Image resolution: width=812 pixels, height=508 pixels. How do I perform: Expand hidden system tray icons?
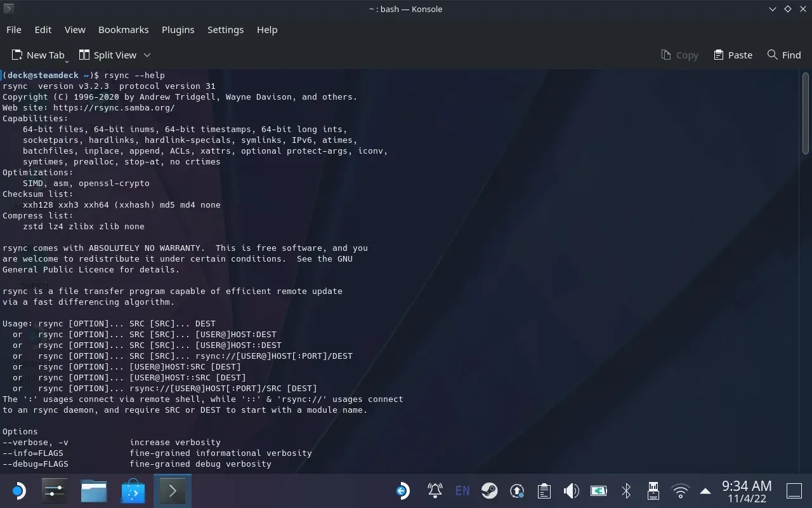coord(704,490)
